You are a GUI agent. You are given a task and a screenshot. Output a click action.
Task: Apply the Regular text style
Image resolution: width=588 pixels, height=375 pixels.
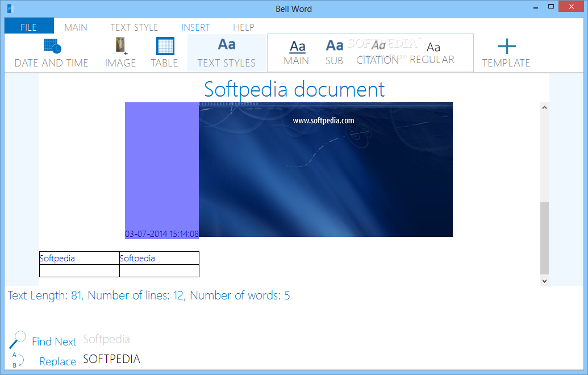(432, 52)
